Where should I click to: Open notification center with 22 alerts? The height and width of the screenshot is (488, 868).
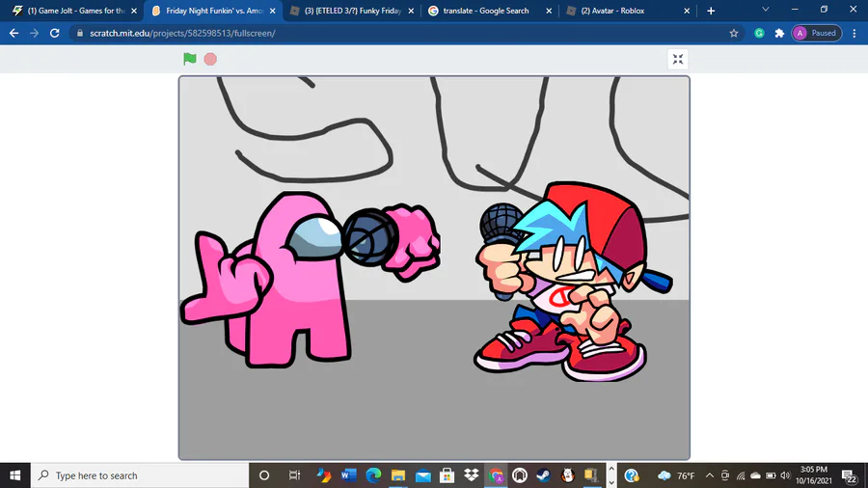[850, 475]
